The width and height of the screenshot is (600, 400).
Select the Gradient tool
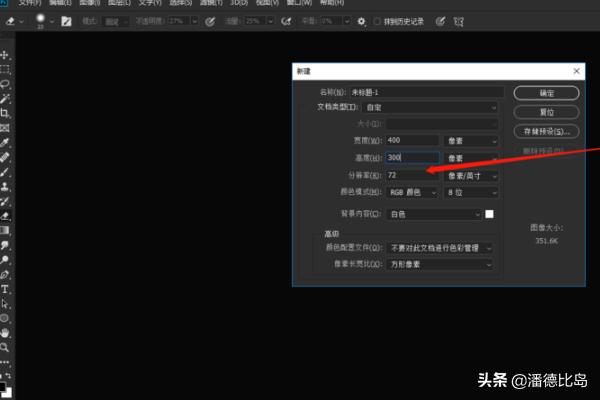[x=6, y=229]
